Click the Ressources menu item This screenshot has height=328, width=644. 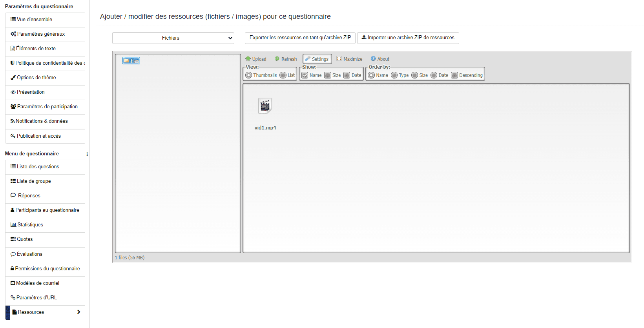click(45, 312)
